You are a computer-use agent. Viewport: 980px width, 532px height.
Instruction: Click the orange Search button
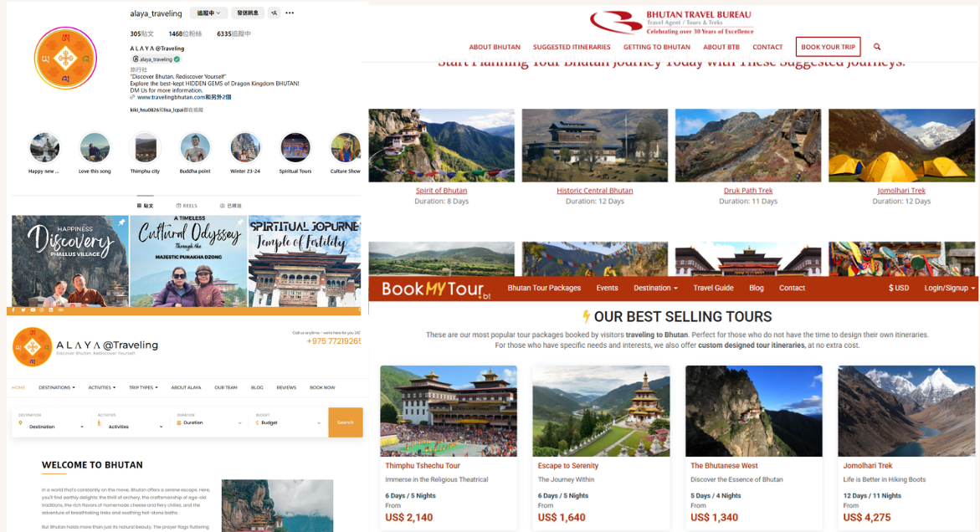click(346, 422)
